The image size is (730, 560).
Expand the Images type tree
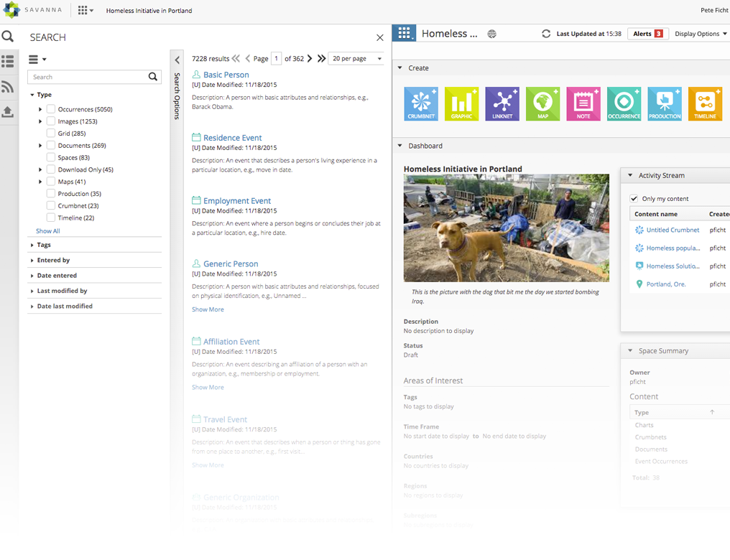(x=40, y=121)
